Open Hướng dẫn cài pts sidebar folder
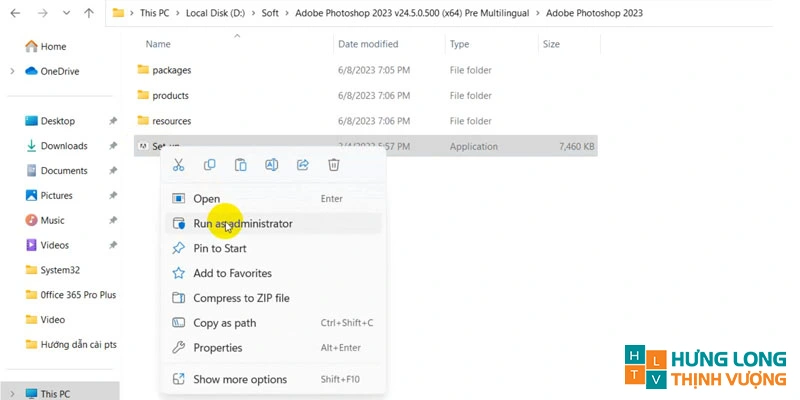Screen dimensions: 800x400 tap(79, 344)
